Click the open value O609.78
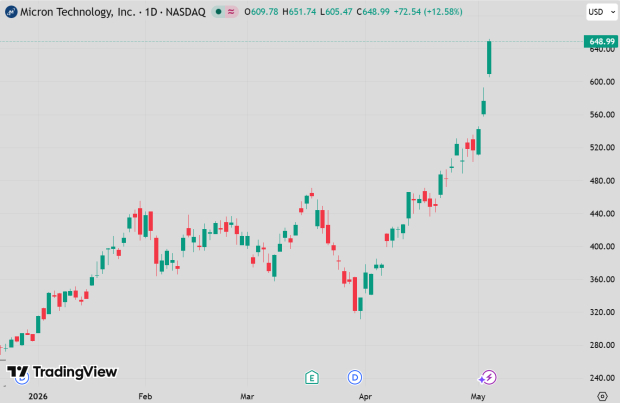This screenshot has width=620, height=403. pyautogui.click(x=261, y=12)
